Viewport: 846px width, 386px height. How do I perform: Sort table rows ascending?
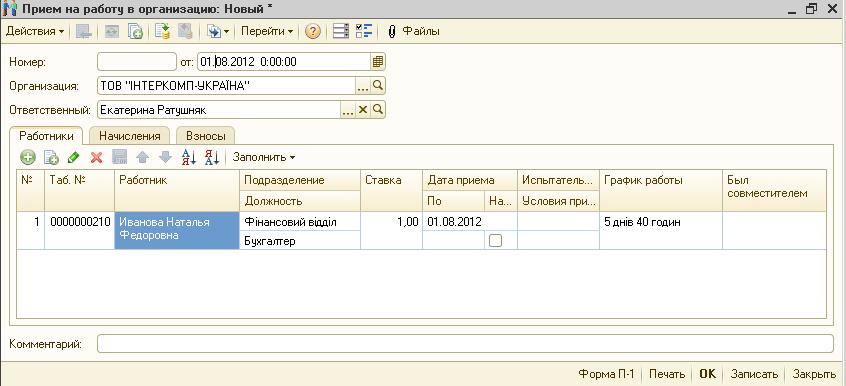click(189, 158)
